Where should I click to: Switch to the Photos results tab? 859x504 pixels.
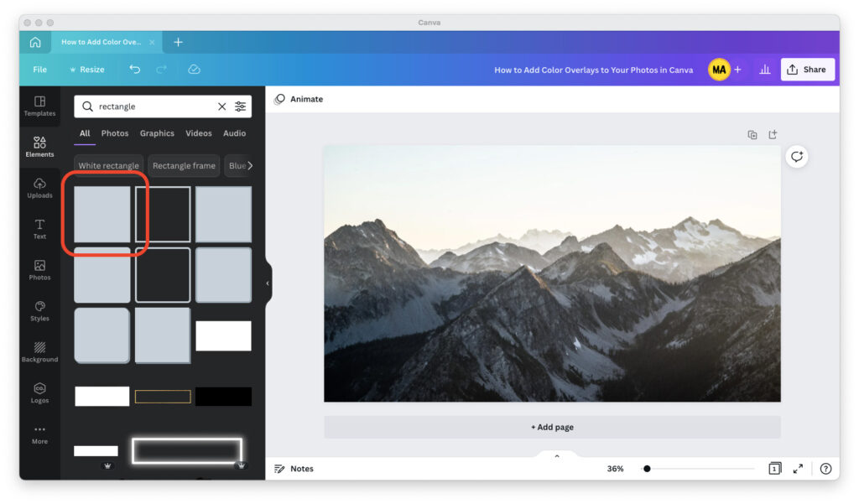click(x=115, y=133)
